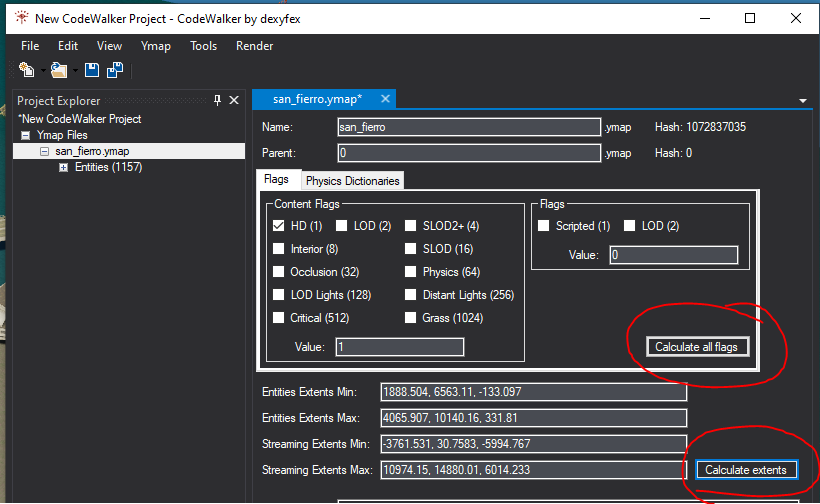
Task: Check the LOD (2) checkbox in Flags group
Action: (630, 226)
